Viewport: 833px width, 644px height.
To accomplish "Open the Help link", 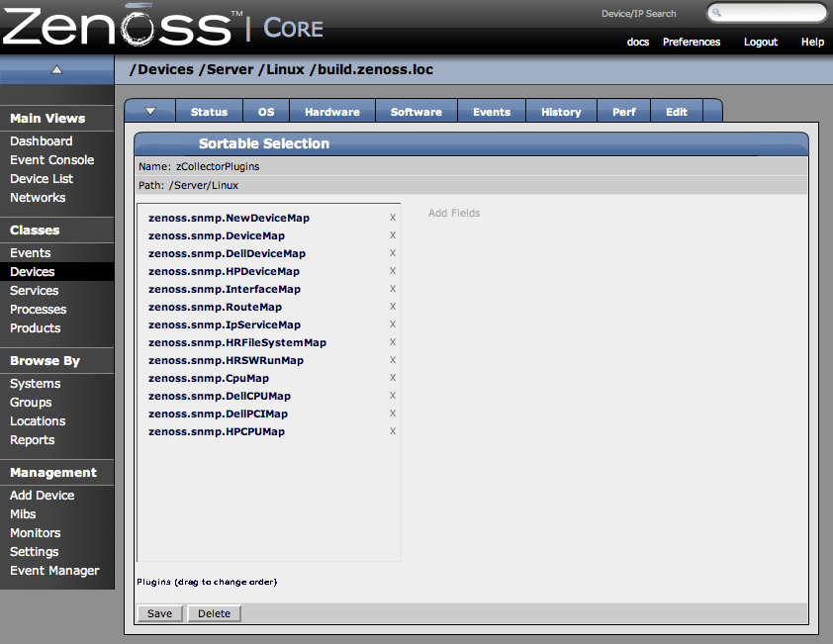I will (x=812, y=42).
